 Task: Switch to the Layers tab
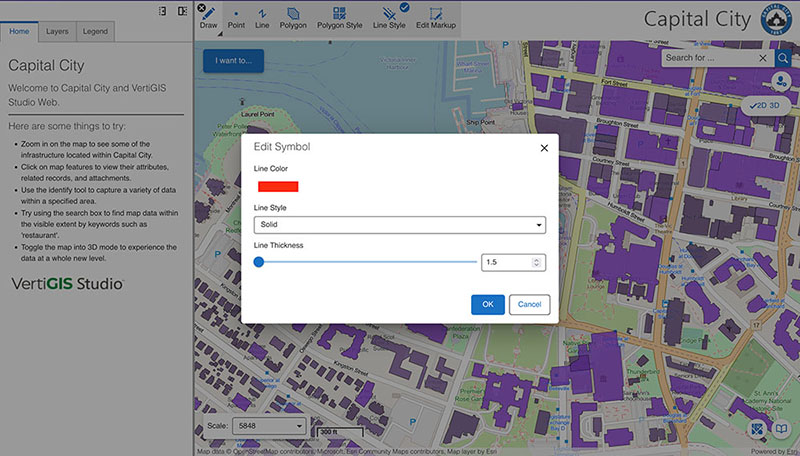(57, 31)
